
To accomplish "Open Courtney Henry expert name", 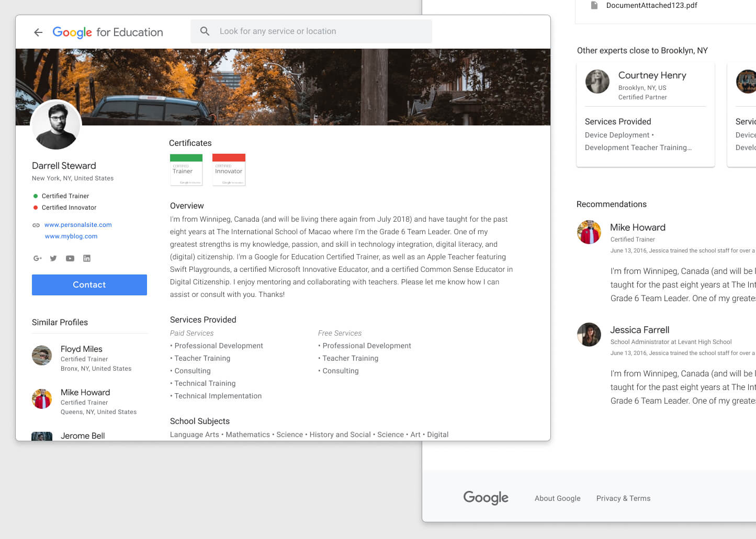I will [652, 75].
